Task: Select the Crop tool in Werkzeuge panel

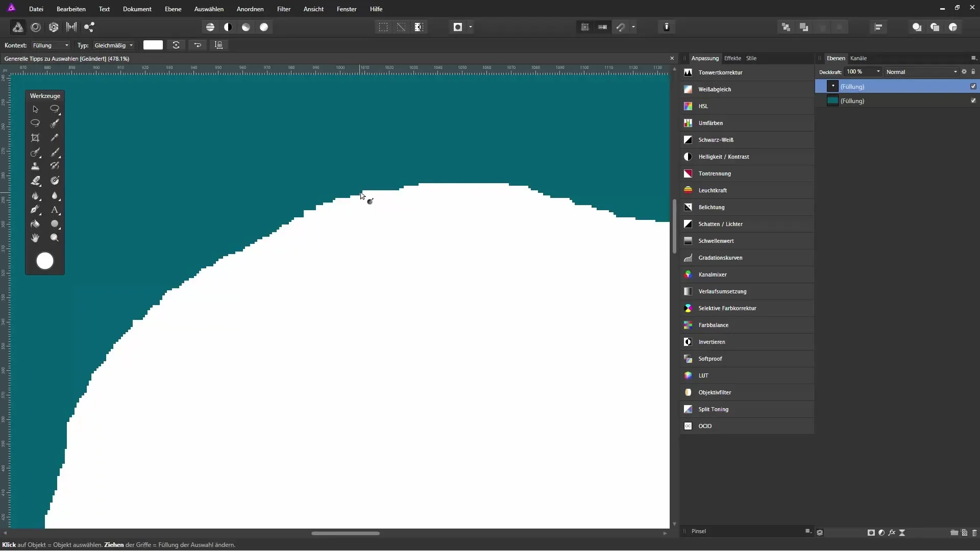Action: [35, 138]
